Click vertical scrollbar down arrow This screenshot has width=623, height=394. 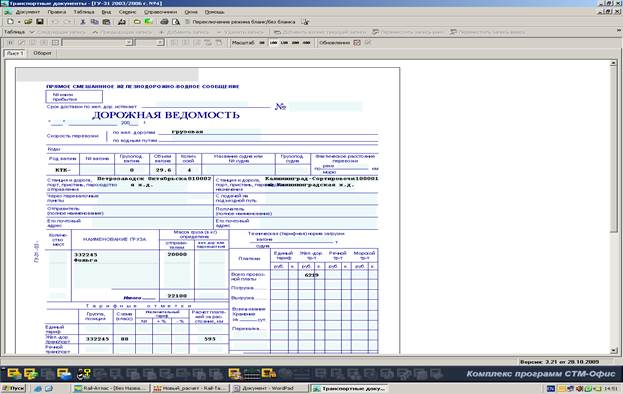click(x=613, y=350)
